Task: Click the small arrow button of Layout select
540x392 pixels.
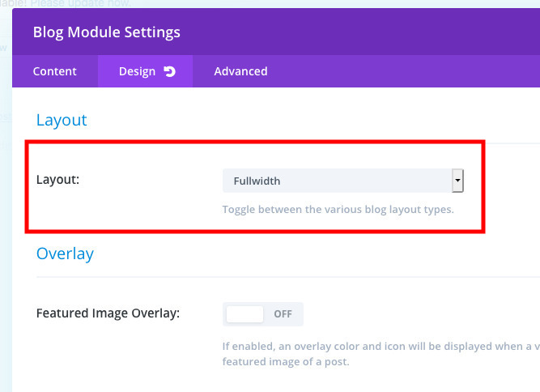Action: tap(457, 181)
